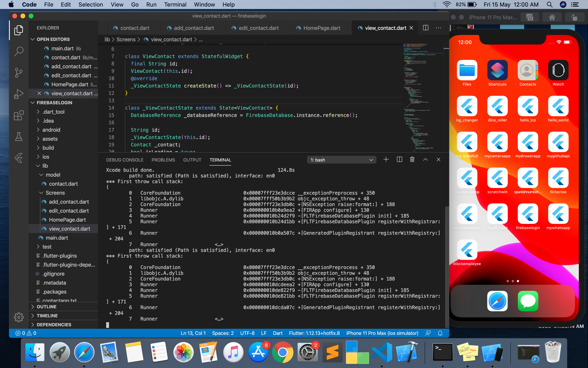Viewport: 588px width, 368px height.
Task: Collapse the lib folder
Action: pos(45,166)
